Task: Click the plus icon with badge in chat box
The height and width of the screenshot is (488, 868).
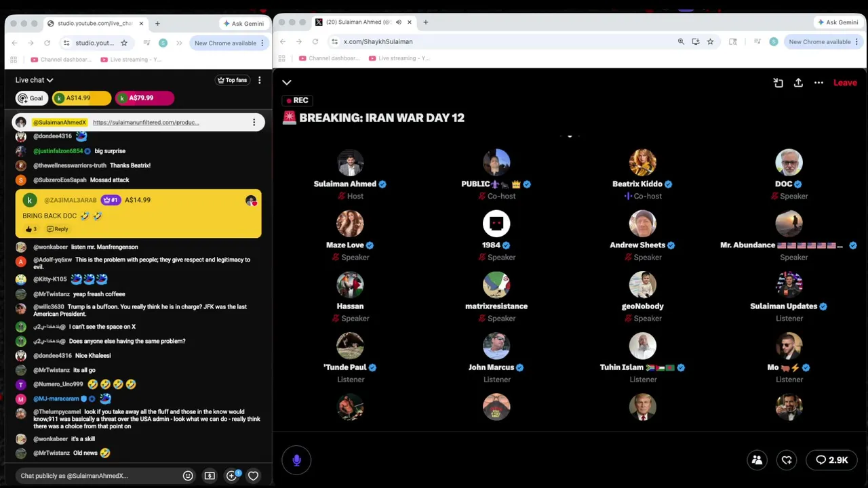Action: pyautogui.click(x=232, y=475)
